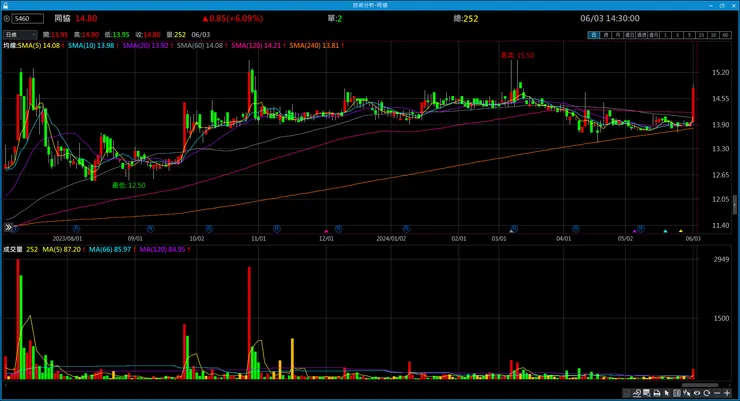The height and width of the screenshot is (401, 740).
Task: Click the SMA(120) 14.21 indicator label
Action: tap(258, 45)
